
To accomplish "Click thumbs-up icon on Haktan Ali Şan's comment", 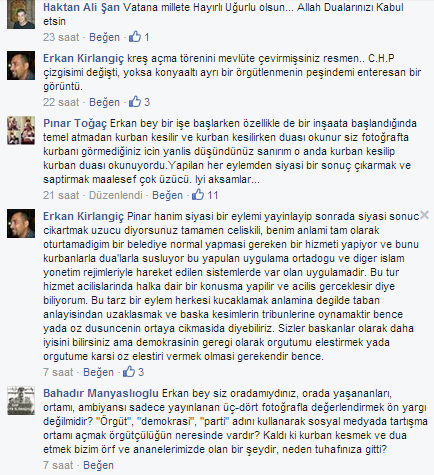I will 135,36.
